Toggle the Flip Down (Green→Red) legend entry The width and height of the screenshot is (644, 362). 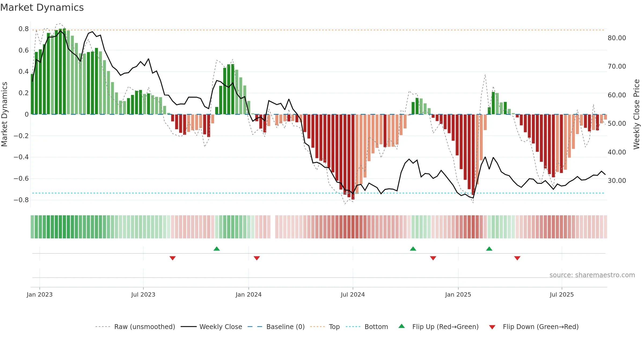tap(534, 327)
